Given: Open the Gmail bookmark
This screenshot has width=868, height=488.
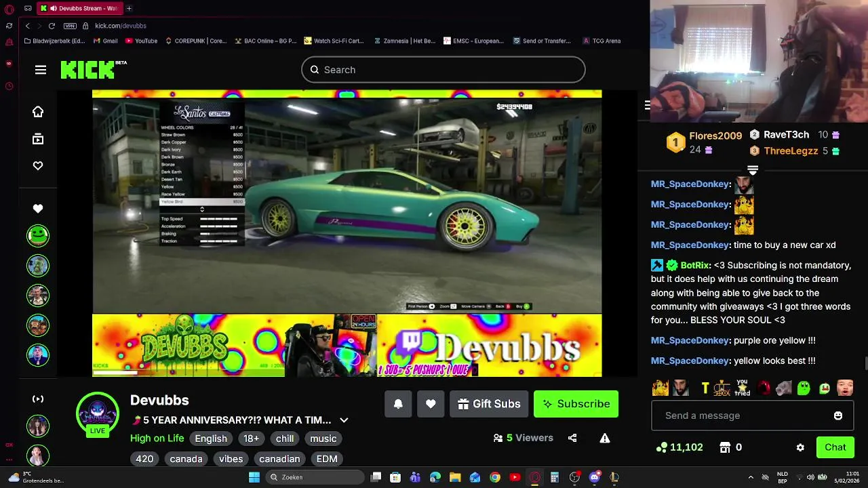Looking at the screenshot, I should click(106, 41).
